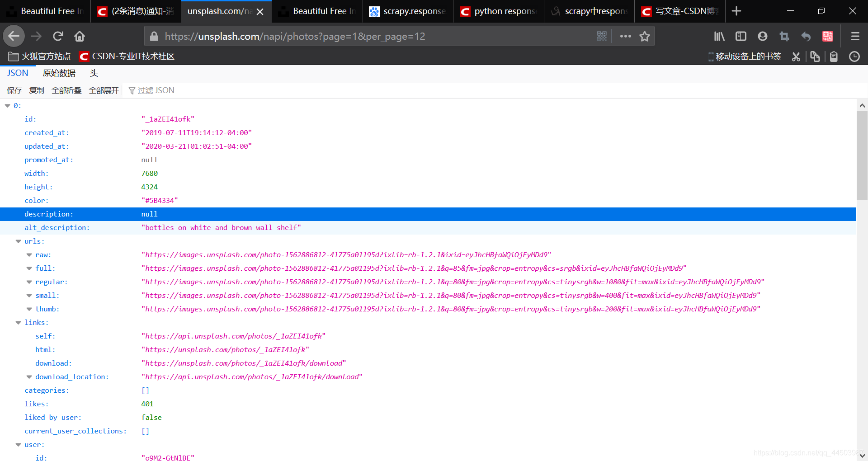Open the history clock icon
Screen dimensions: 868x461
coord(854,56)
